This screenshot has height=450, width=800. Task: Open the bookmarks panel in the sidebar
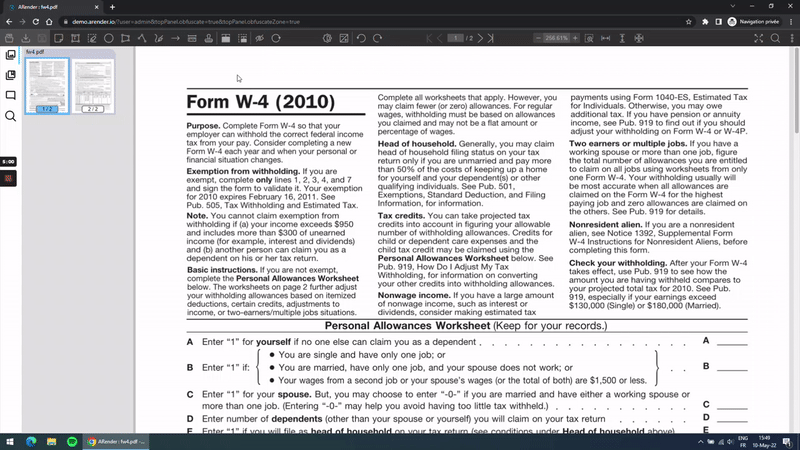10,75
